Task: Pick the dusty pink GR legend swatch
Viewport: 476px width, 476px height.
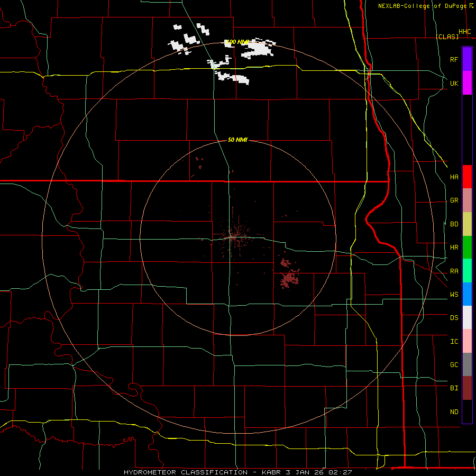Action: [467, 200]
